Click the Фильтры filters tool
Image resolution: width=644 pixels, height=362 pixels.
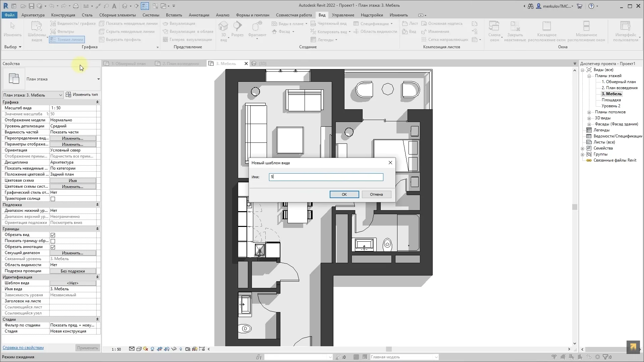pyautogui.click(x=62, y=32)
